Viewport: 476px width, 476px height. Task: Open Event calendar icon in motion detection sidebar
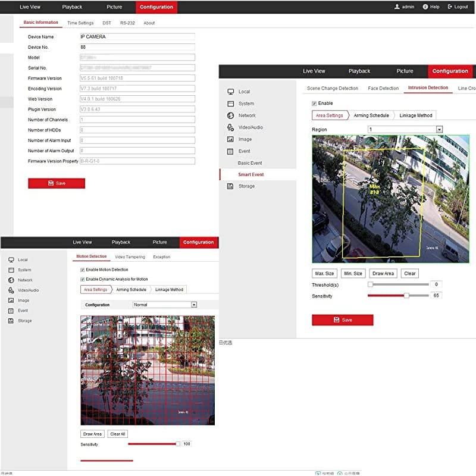(11, 311)
